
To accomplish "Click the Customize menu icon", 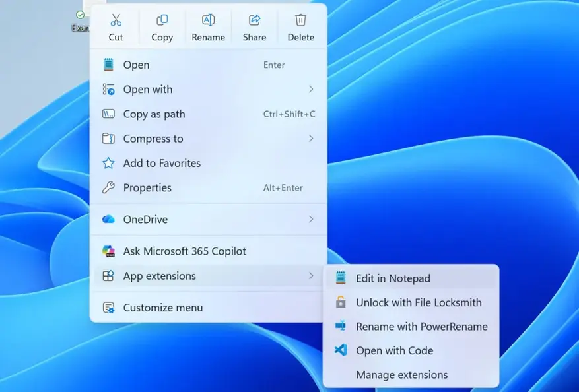I will coord(108,308).
